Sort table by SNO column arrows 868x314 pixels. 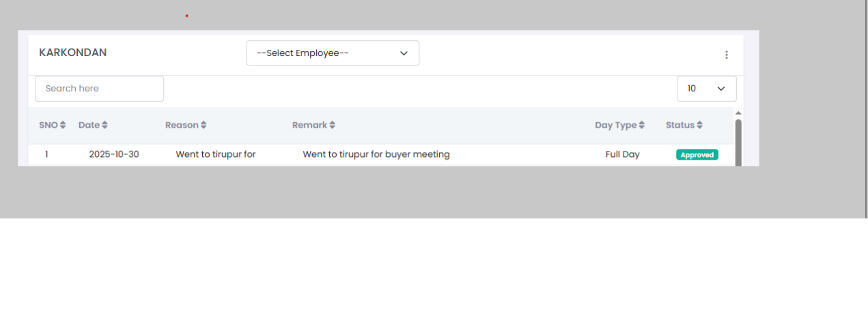pyautogui.click(x=63, y=126)
